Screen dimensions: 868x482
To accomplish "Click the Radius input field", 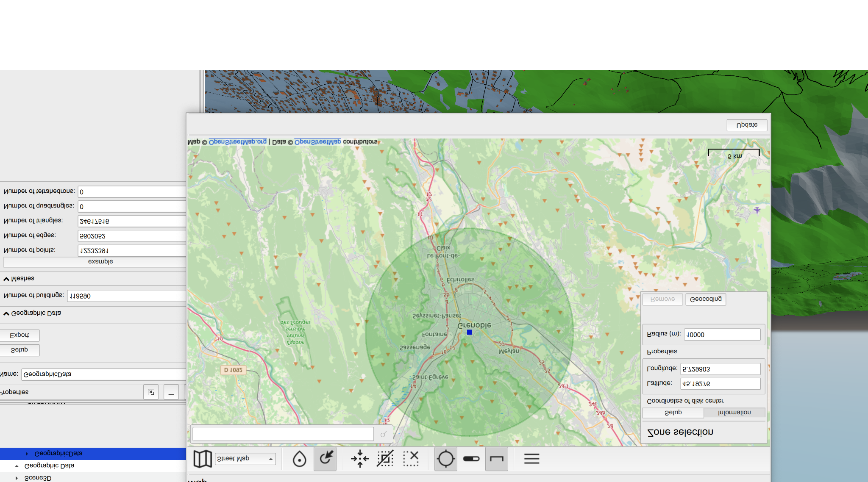I will point(722,334).
